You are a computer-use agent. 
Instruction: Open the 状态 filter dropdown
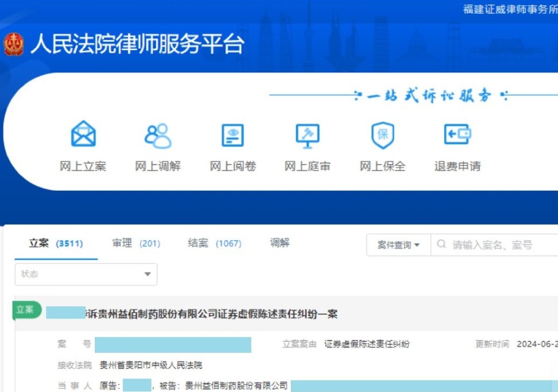pos(86,274)
